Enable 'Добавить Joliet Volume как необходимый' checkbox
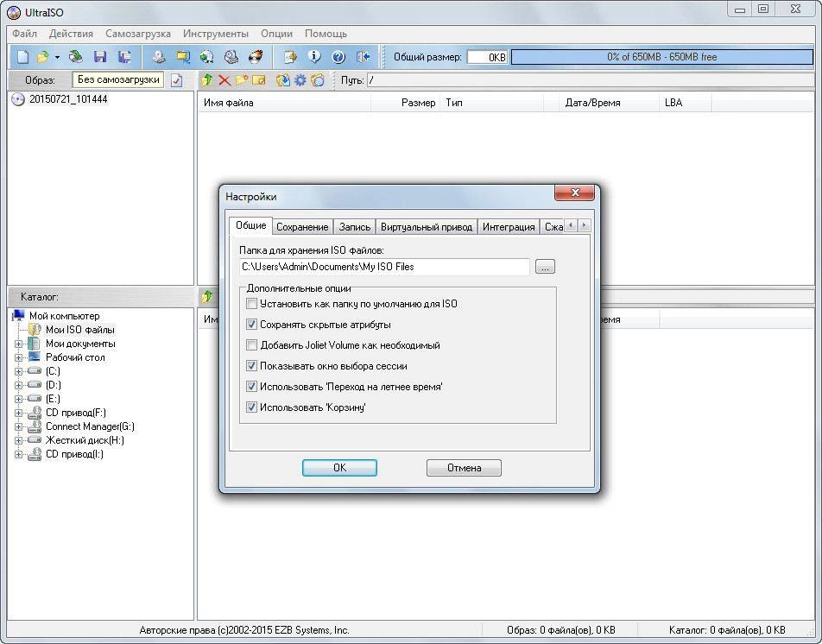 coord(251,345)
